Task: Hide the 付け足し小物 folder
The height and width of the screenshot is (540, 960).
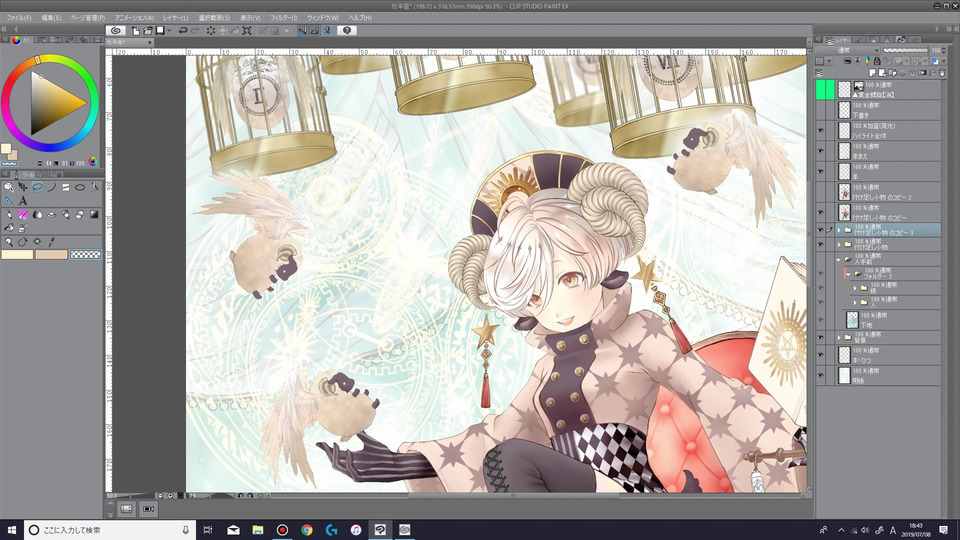Action: coord(820,244)
